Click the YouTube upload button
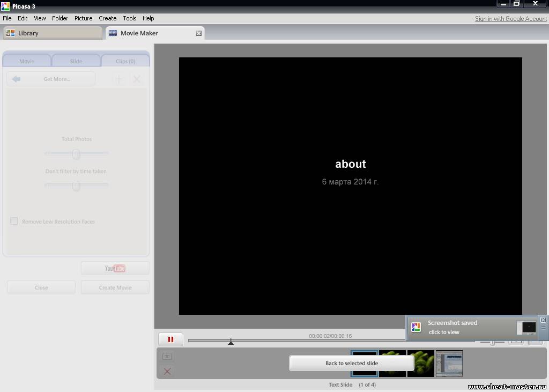The image size is (549, 392). [115, 268]
